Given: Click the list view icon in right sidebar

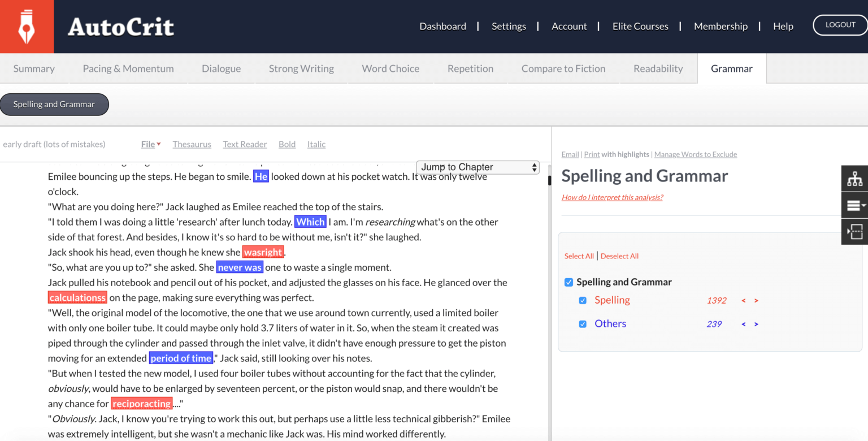Looking at the screenshot, I should coord(853,205).
